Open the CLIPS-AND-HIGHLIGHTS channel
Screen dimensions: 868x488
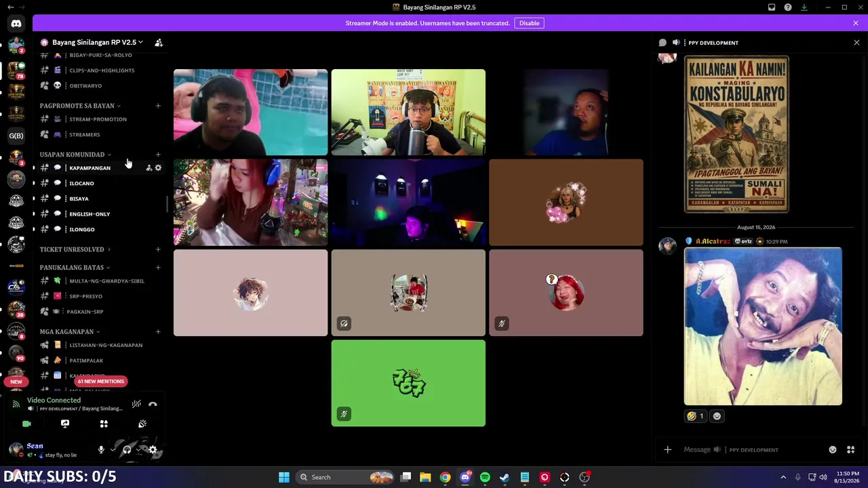[100, 70]
